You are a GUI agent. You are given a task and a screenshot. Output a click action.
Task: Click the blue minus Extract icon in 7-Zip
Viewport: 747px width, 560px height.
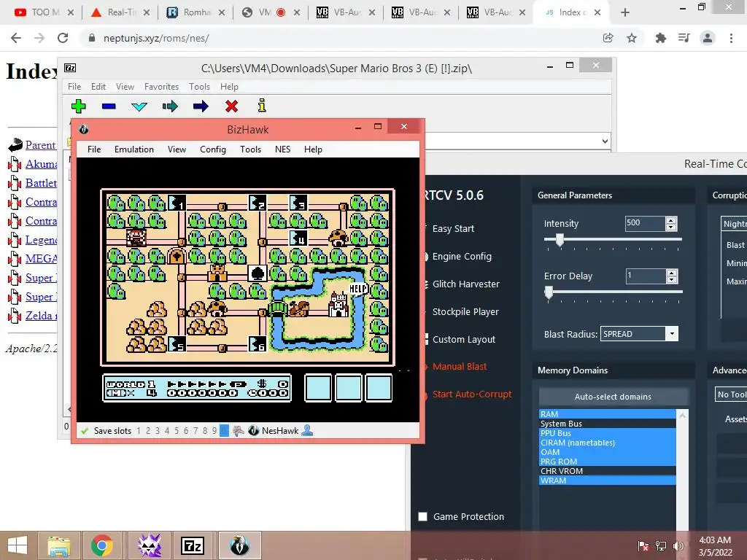[x=109, y=106]
